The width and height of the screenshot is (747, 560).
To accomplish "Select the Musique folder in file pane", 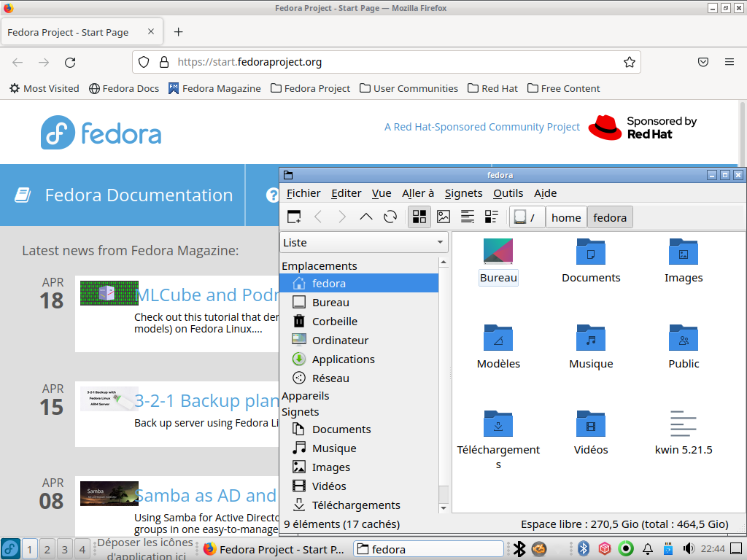I will click(x=591, y=346).
